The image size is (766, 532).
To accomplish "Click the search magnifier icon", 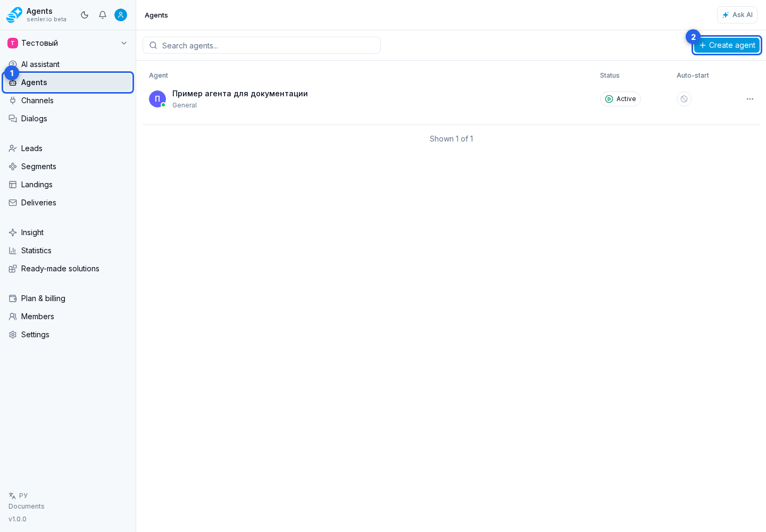I will [153, 46].
